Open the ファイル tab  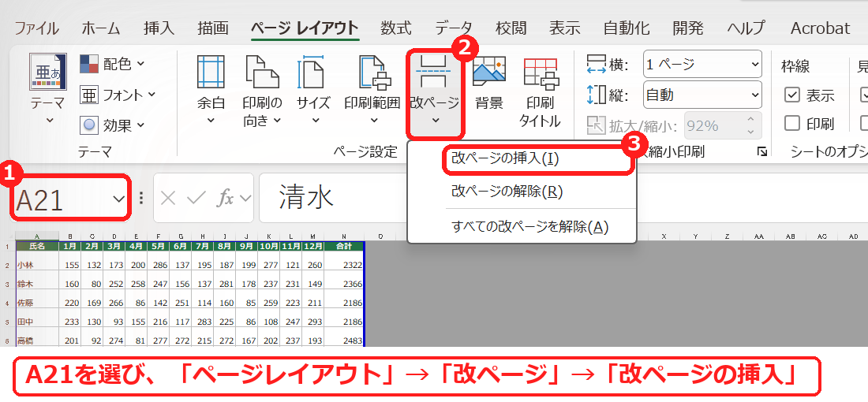36,28
